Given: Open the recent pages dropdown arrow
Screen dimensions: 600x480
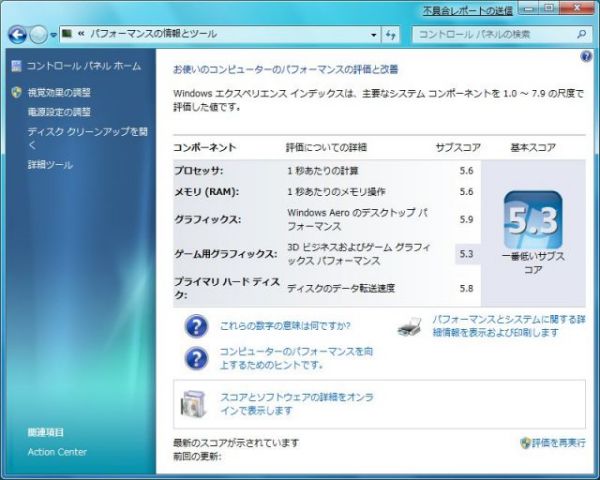Looking at the screenshot, I should pos(53,35).
